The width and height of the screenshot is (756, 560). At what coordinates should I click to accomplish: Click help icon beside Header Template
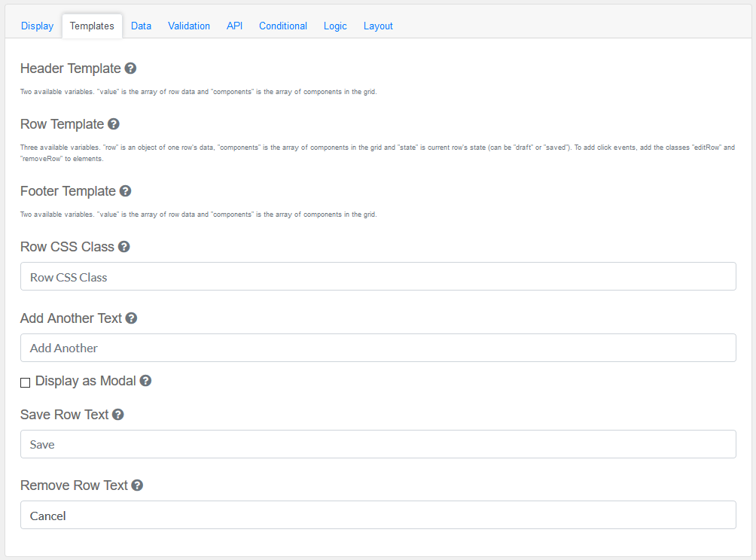click(130, 68)
